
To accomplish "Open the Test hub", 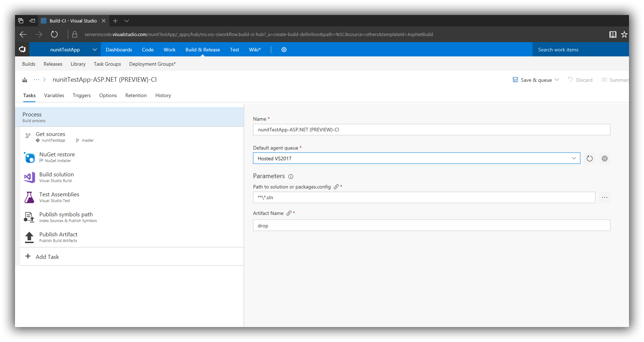I will click(234, 50).
